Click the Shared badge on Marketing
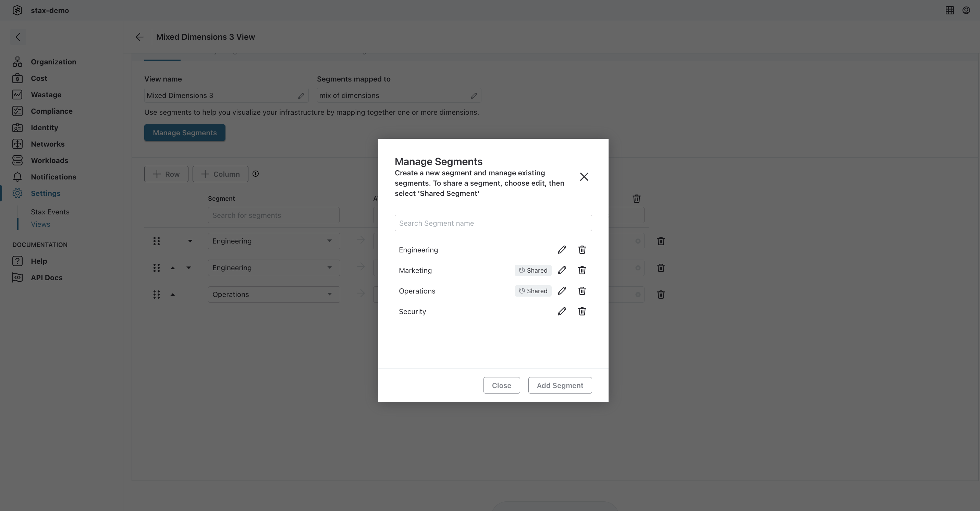 pyautogui.click(x=533, y=270)
